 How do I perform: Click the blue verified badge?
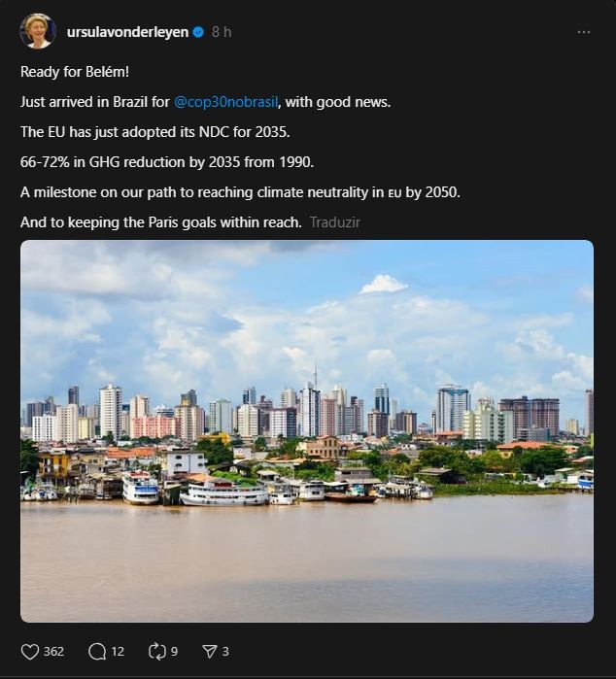click(x=198, y=32)
